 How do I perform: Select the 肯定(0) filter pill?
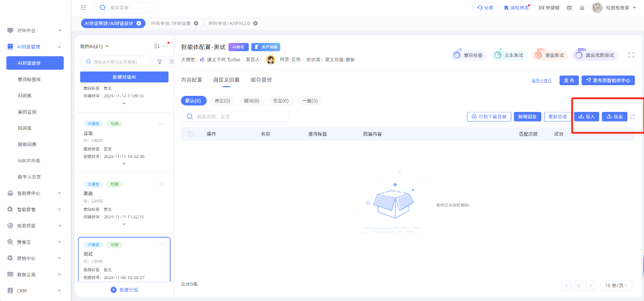click(x=222, y=101)
